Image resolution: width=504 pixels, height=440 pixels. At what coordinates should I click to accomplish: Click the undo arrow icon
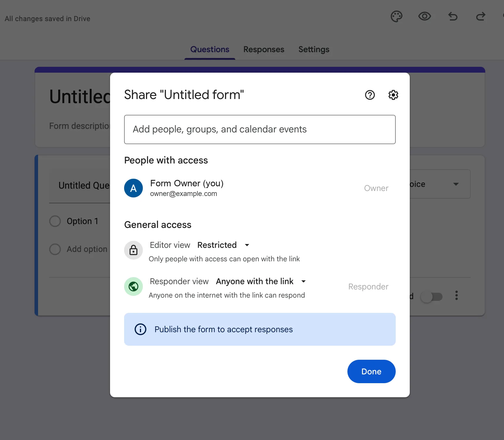[x=453, y=16]
